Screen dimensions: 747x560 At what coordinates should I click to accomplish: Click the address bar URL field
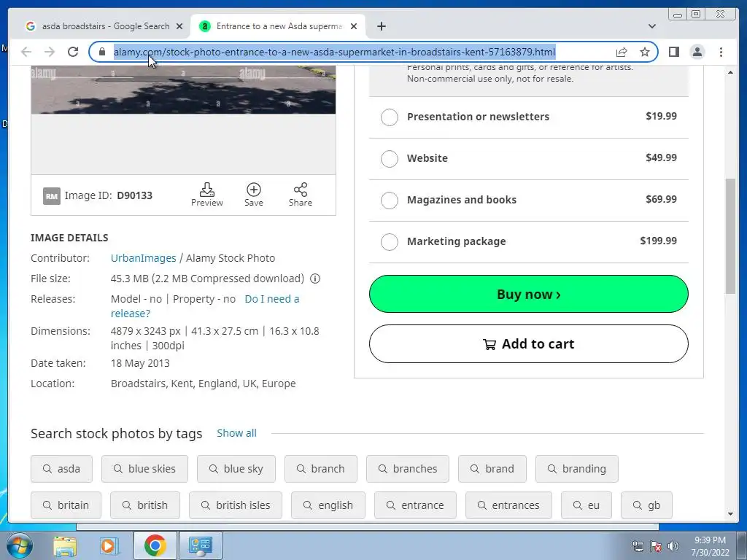(334, 52)
